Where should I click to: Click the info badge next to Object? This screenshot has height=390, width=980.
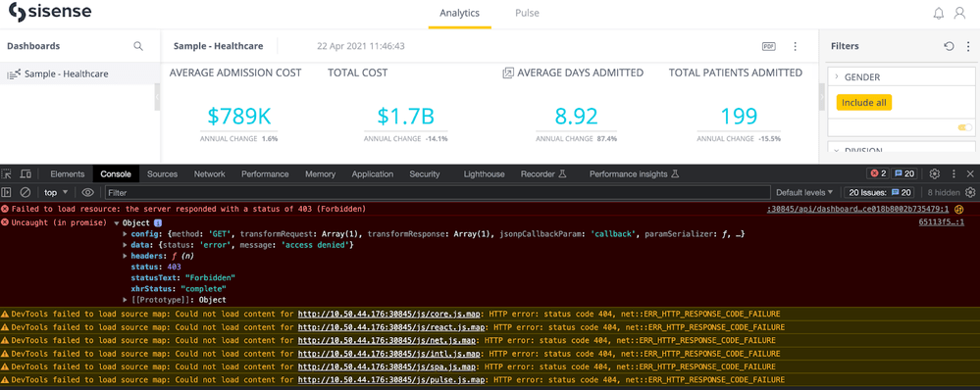pos(158,222)
